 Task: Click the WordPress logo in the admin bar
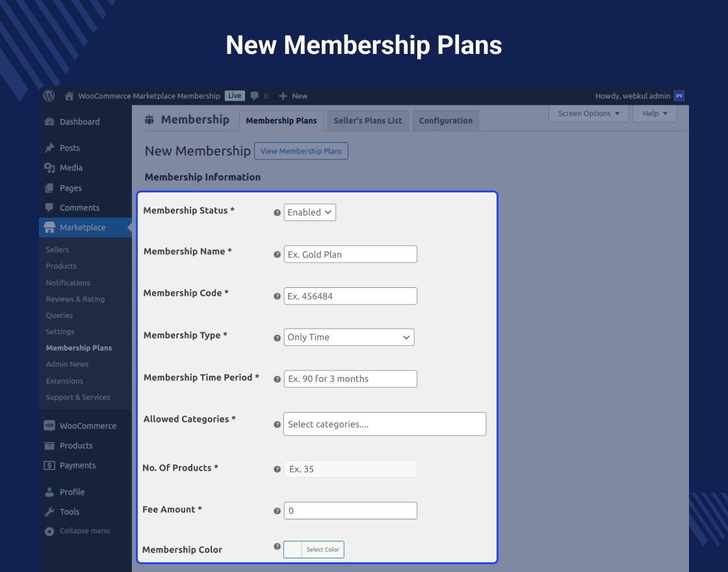(x=49, y=96)
